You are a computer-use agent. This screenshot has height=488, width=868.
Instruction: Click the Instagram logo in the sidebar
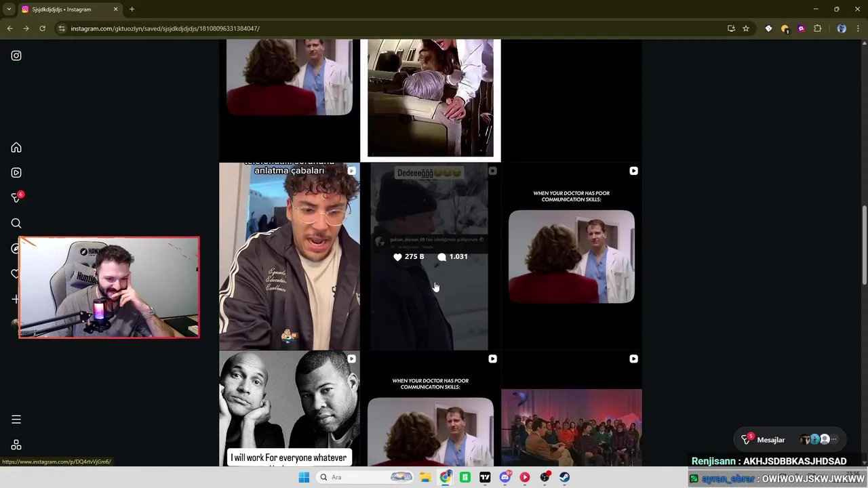tap(16, 56)
